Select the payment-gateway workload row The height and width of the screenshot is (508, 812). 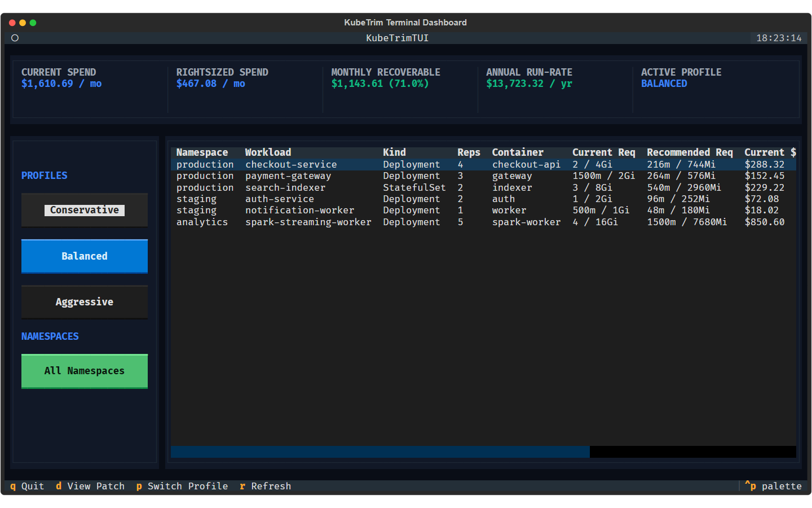pos(483,176)
